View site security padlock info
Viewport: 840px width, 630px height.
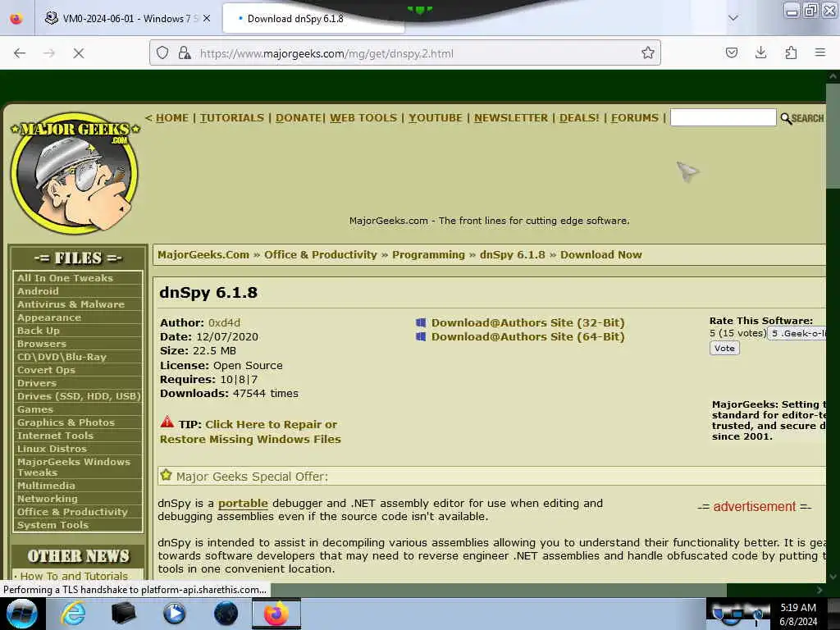coord(185,52)
